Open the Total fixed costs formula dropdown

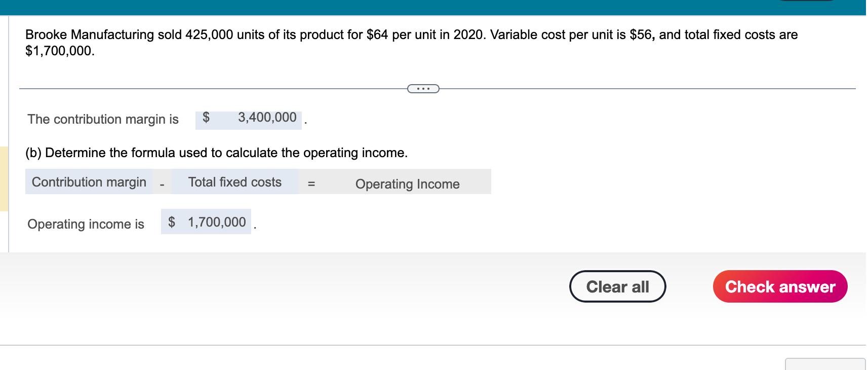pyautogui.click(x=234, y=182)
